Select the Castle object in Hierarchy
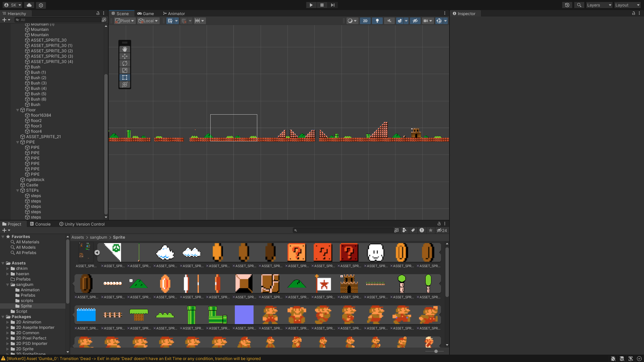 pyautogui.click(x=32, y=185)
